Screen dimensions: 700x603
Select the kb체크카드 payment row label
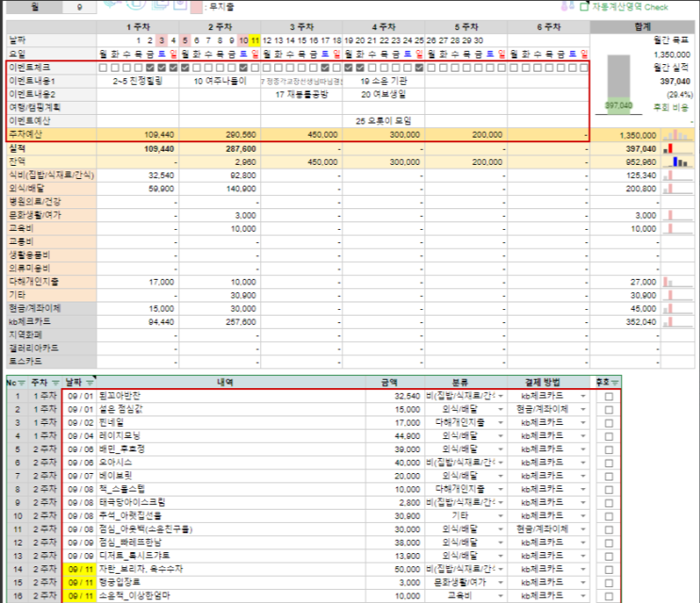point(51,322)
